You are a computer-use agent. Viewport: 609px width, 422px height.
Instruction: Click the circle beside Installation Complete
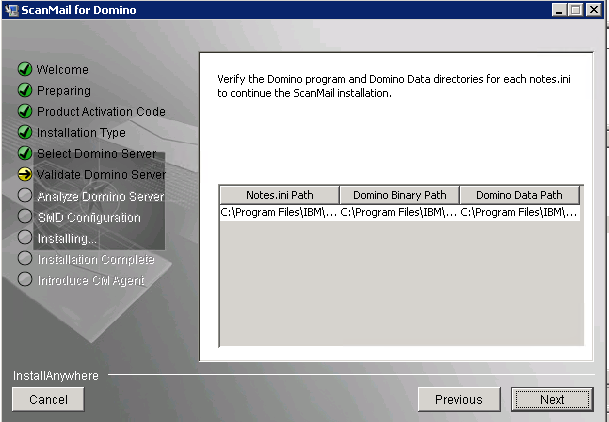coord(25,259)
